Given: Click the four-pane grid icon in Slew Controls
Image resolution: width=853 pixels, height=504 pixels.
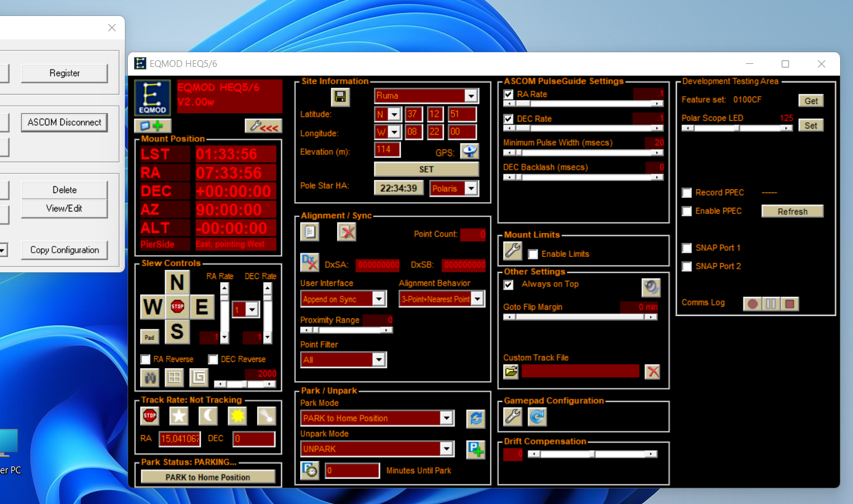Looking at the screenshot, I should [175, 377].
